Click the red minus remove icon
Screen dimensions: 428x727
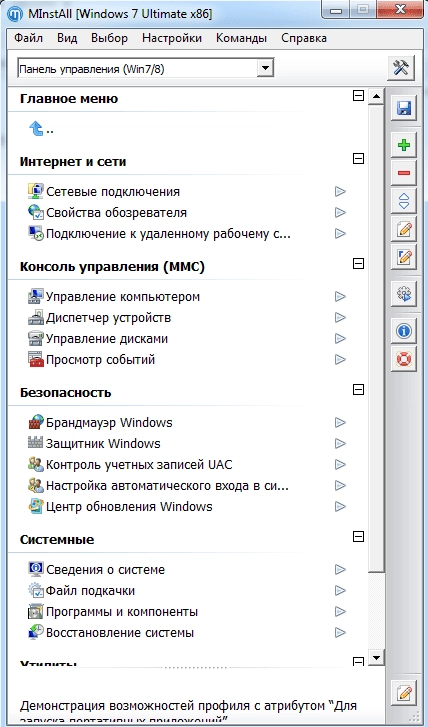tap(403, 173)
